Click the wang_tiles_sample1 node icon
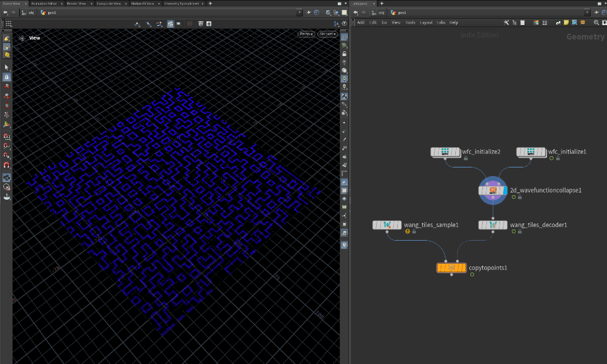The width and height of the screenshot is (607, 364). [x=387, y=225]
